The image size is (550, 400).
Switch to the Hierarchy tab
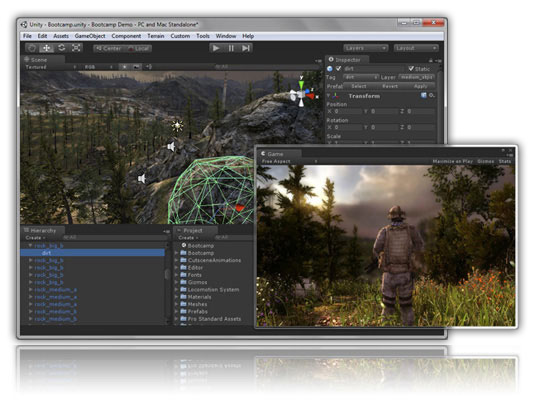pos(42,231)
